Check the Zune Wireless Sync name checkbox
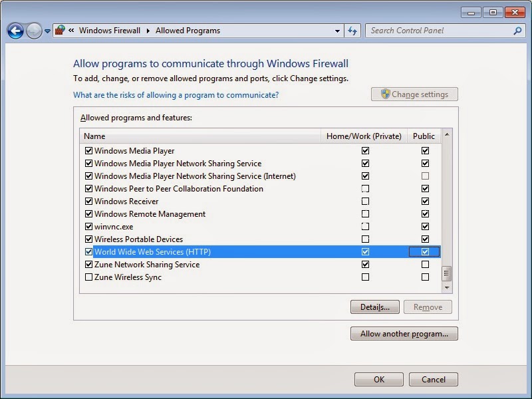Screen dimensions: 532x399 [x=88, y=277]
